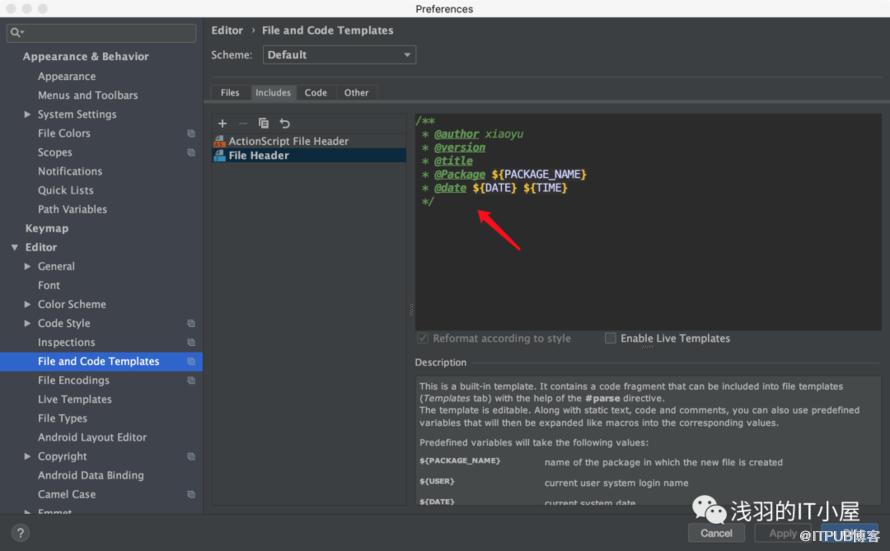Screen dimensions: 890x551
Task: Click the magnifier icon in search field
Action: [16, 34]
